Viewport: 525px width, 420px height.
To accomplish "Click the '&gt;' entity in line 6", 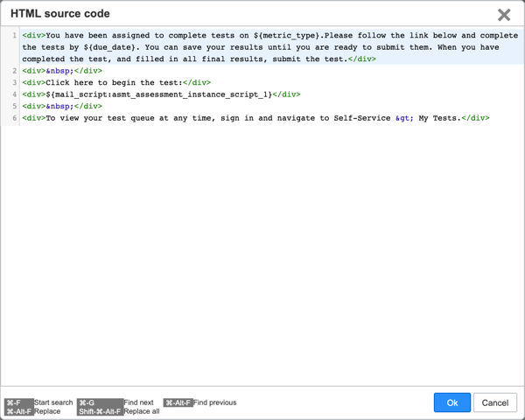I will 404,118.
